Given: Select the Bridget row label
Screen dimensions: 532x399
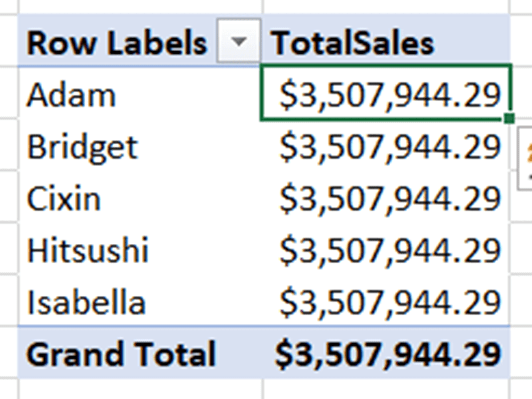Looking at the screenshot, I should tap(82, 147).
